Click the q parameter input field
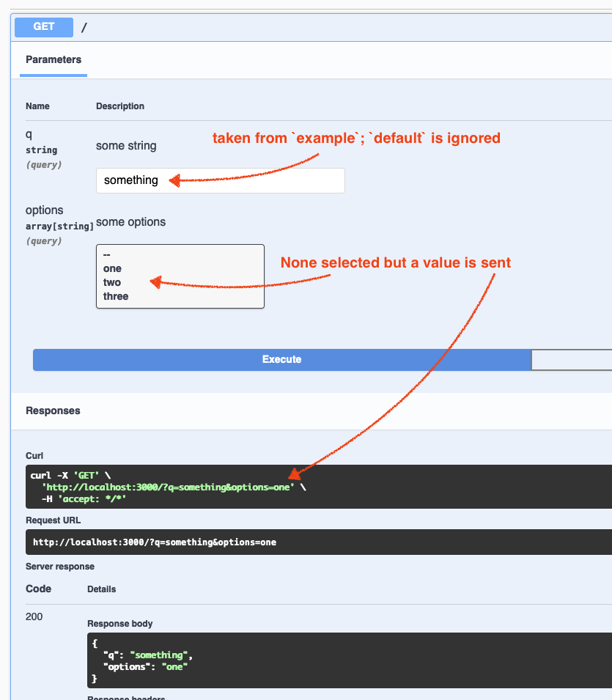 220,180
